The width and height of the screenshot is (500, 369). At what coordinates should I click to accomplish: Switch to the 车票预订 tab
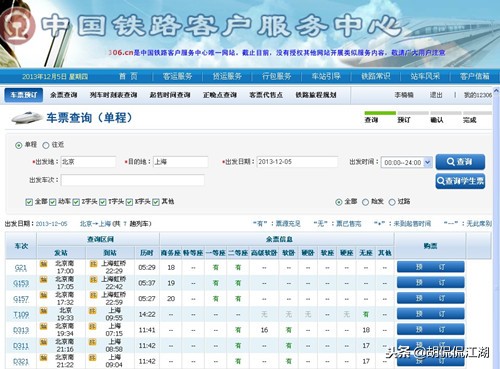tap(24, 95)
